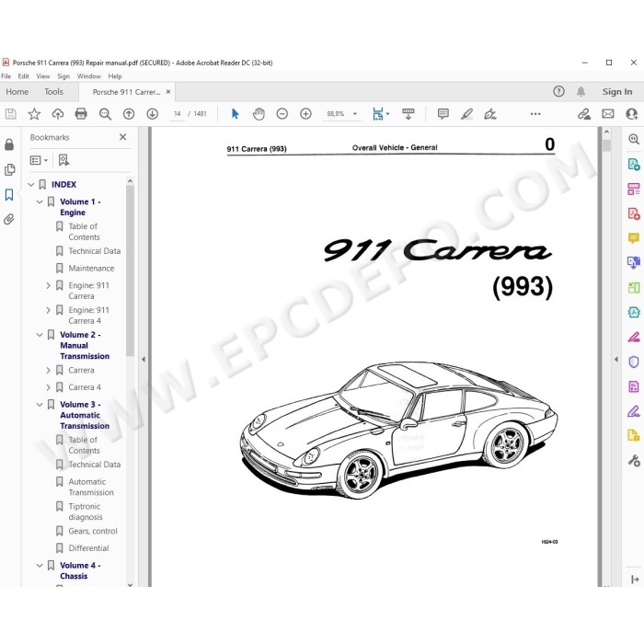The image size is (644, 644).
Task: Collapse Volume 4 - Chassis bookmark
Action: (x=40, y=566)
